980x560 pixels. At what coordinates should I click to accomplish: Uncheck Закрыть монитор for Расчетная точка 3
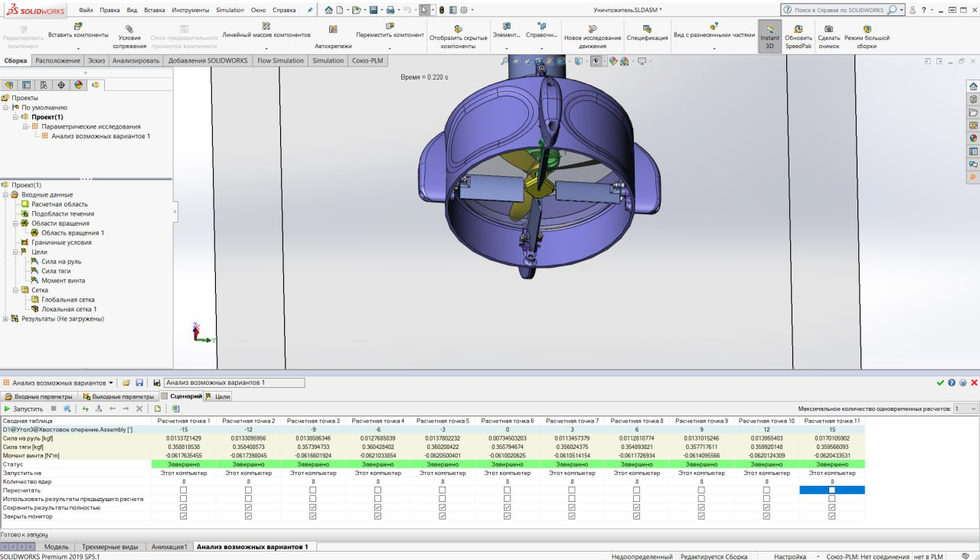[x=312, y=516]
